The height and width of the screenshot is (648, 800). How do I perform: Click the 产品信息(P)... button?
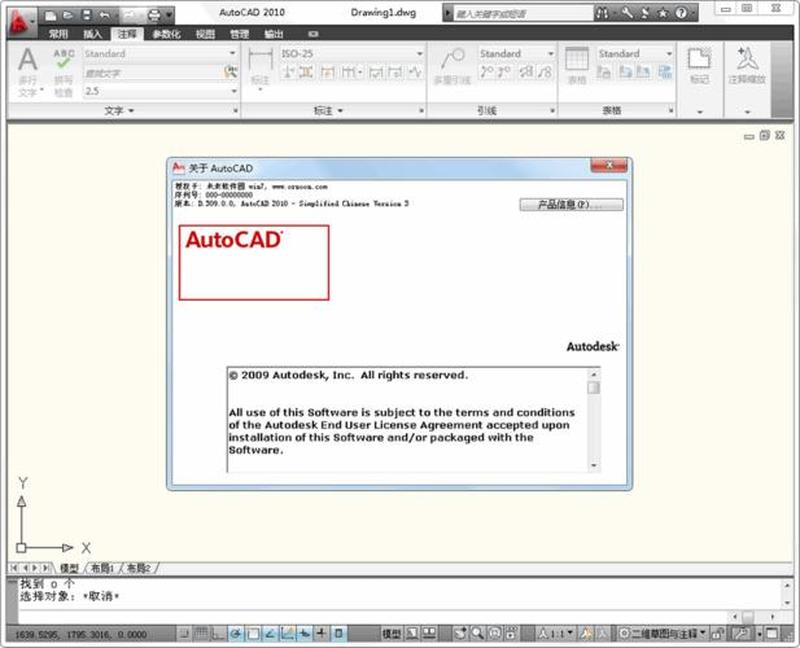pos(571,205)
